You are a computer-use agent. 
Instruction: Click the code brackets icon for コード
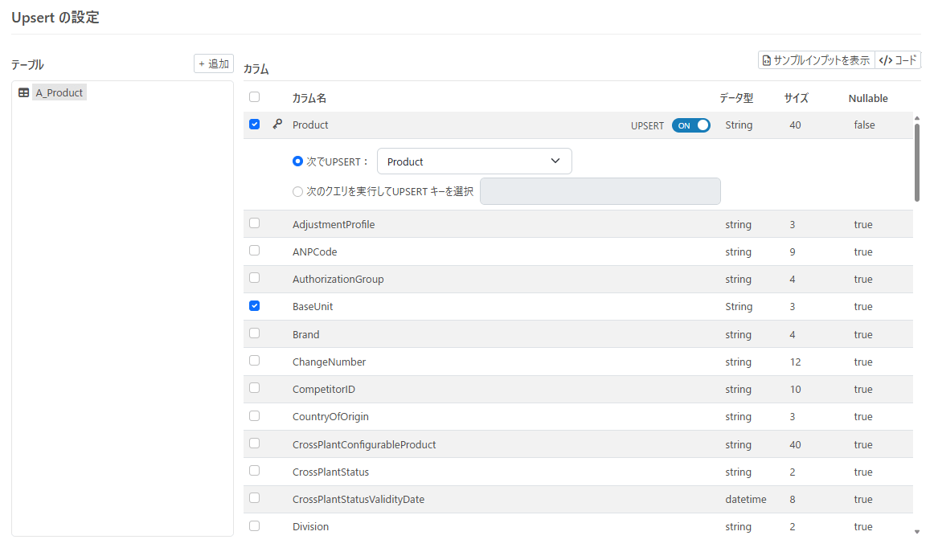click(886, 60)
